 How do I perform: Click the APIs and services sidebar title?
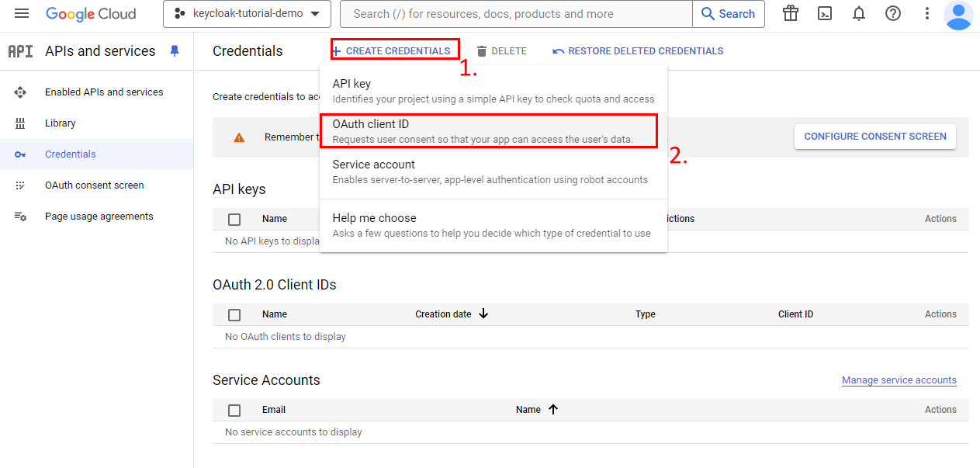coord(100,51)
